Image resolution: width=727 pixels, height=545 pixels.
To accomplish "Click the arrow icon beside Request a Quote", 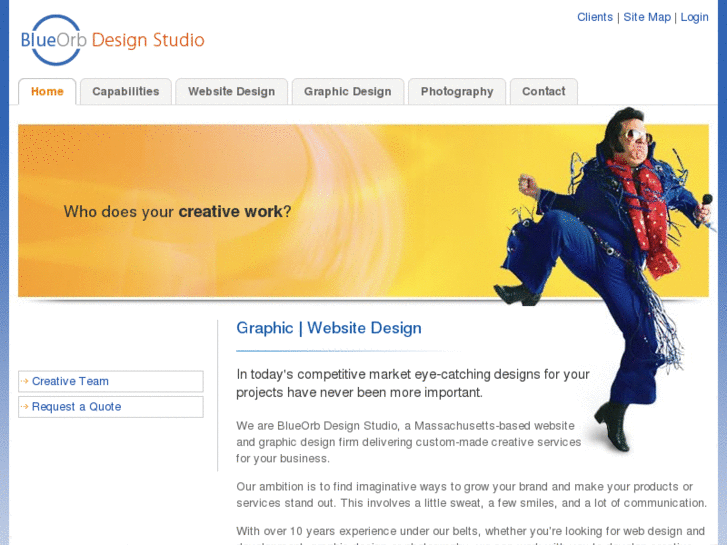I will 25,407.
